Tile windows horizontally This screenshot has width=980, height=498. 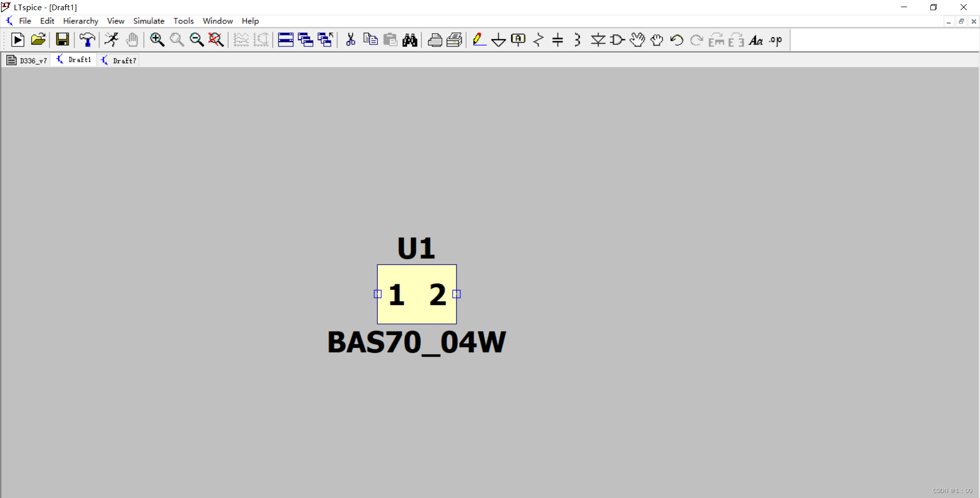point(286,40)
